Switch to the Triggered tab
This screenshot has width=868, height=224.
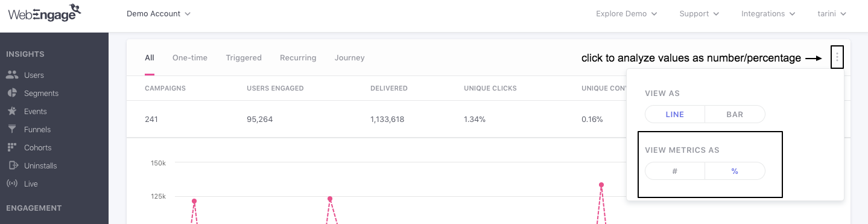(244, 58)
